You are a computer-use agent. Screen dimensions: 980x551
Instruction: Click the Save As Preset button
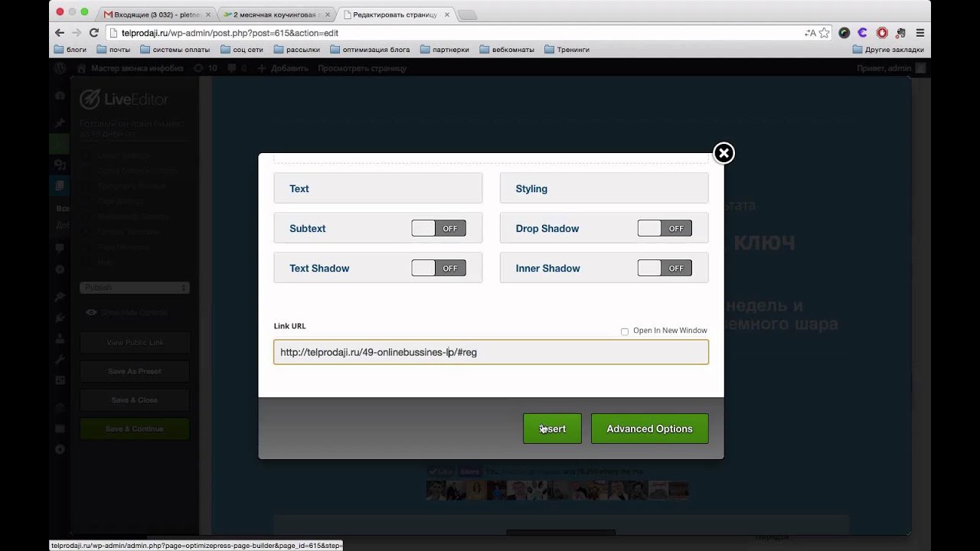coord(135,371)
